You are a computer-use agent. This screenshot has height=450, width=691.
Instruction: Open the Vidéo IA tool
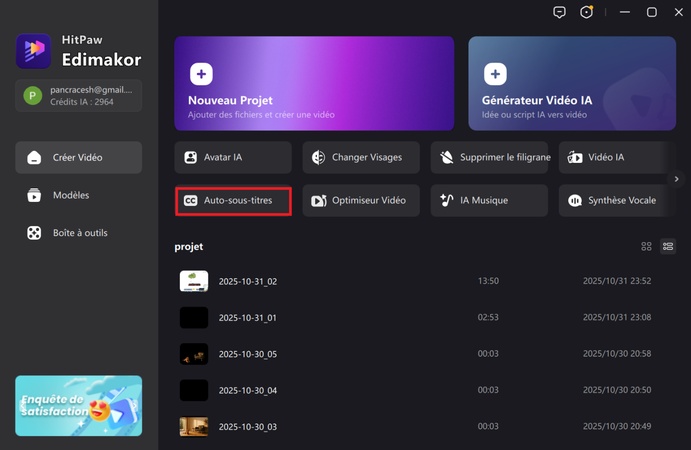tap(612, 158)
